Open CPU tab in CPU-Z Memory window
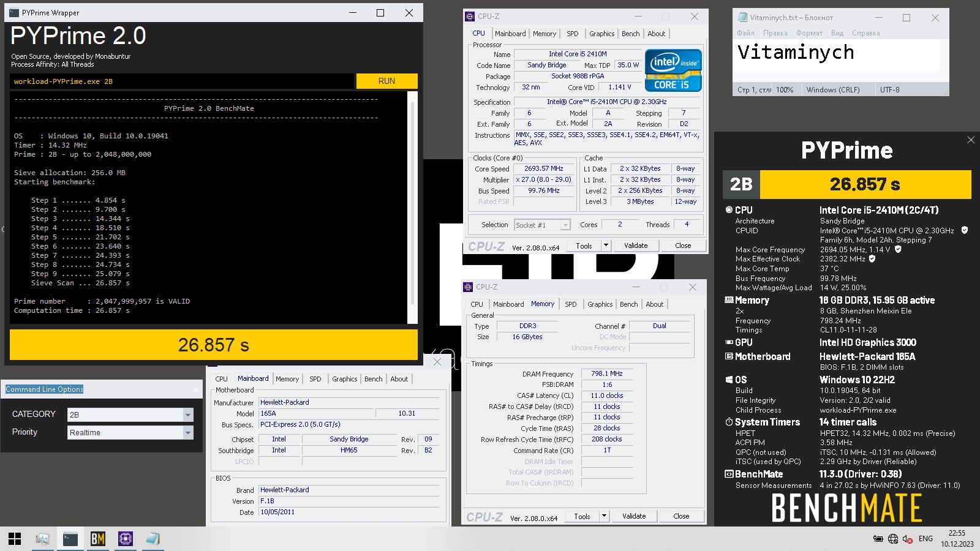The image size is (980, 551). [x=477, y=304]
